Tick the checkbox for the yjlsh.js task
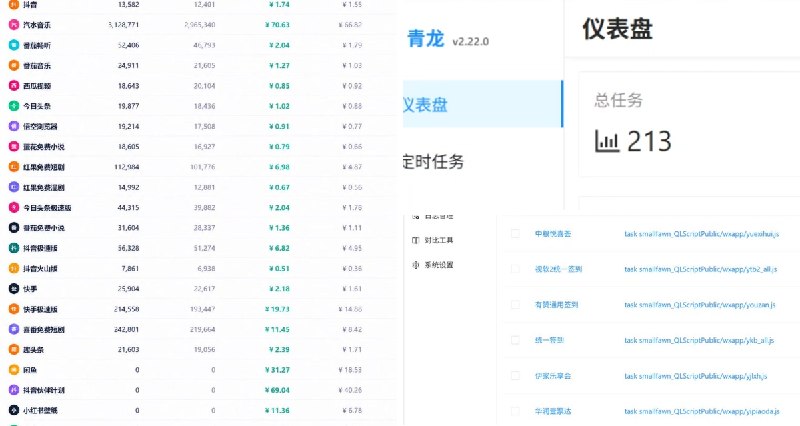The image size is (800, 426). click(515, 376)
